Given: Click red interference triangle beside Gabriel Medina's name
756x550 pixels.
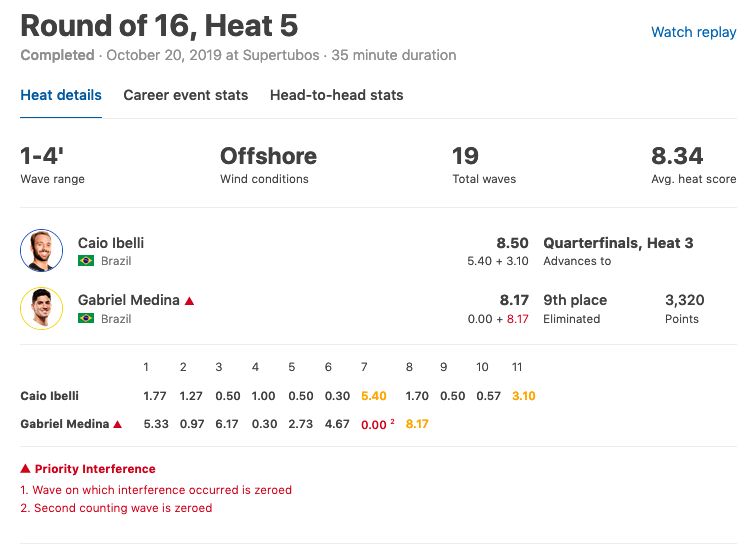Looking at the screenshot, I should [189, 301].
